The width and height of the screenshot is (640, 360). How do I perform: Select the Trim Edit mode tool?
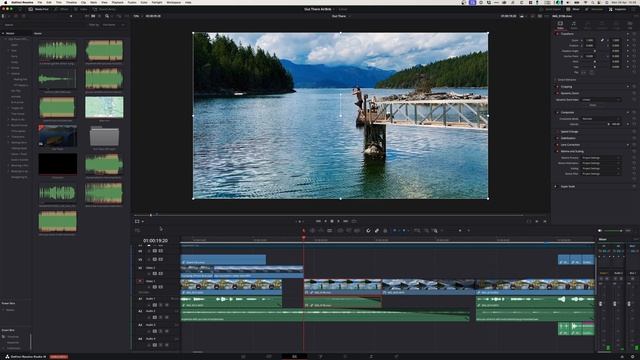coord(312,231)
